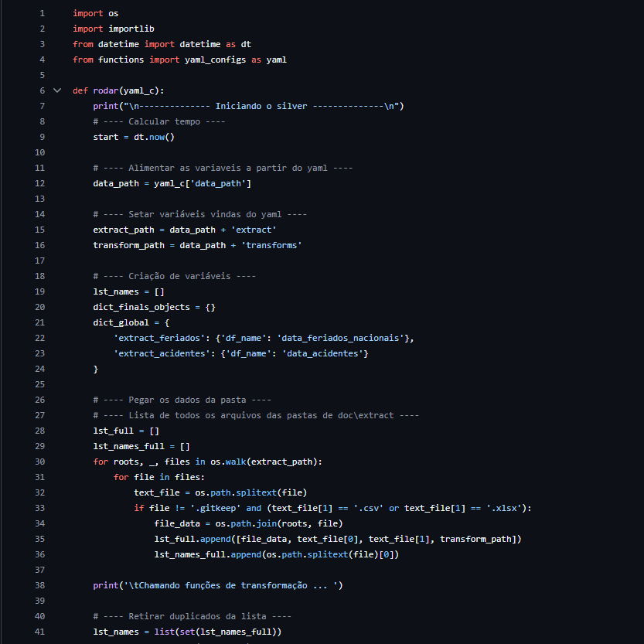Collapse the rodar function fold chevron
This screenshot has height=644, width=644.
[x=57, y=90]
